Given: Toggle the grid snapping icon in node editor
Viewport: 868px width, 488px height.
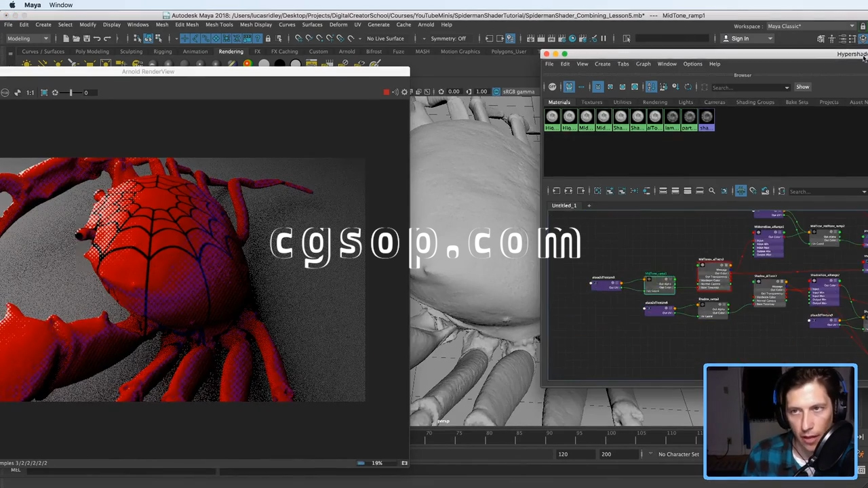Looking at the screenshot, I should coord(741,191).
